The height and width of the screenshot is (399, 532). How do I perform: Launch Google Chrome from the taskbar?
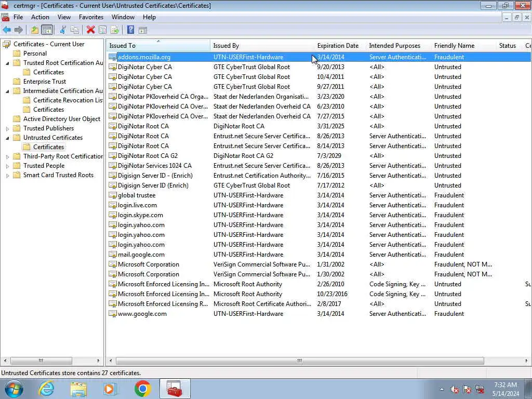coord(142,389)
